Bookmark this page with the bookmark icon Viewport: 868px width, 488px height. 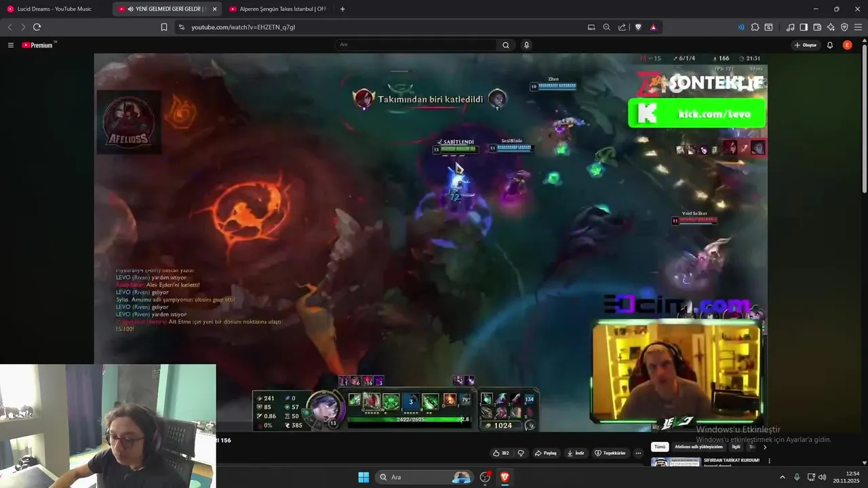coord(164,27)
